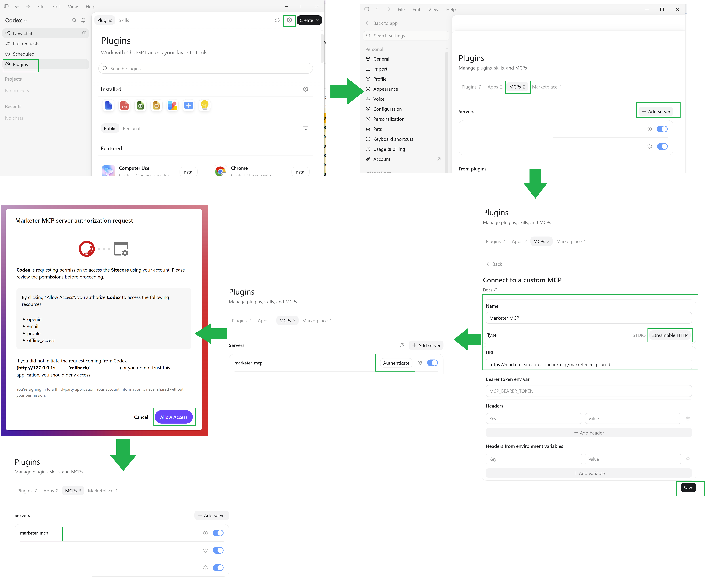Delete the Headers key-value row via trash icon
The image size is (718, 588).
tap(688, 418)
